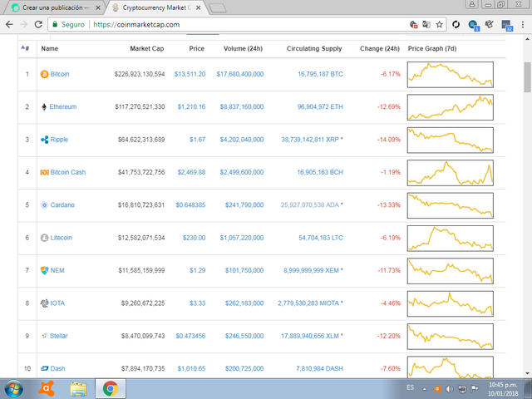Open File Explorer from taskbar
Image resolution: width=532 pixels, height=399 pixels.
coord(78,389)
